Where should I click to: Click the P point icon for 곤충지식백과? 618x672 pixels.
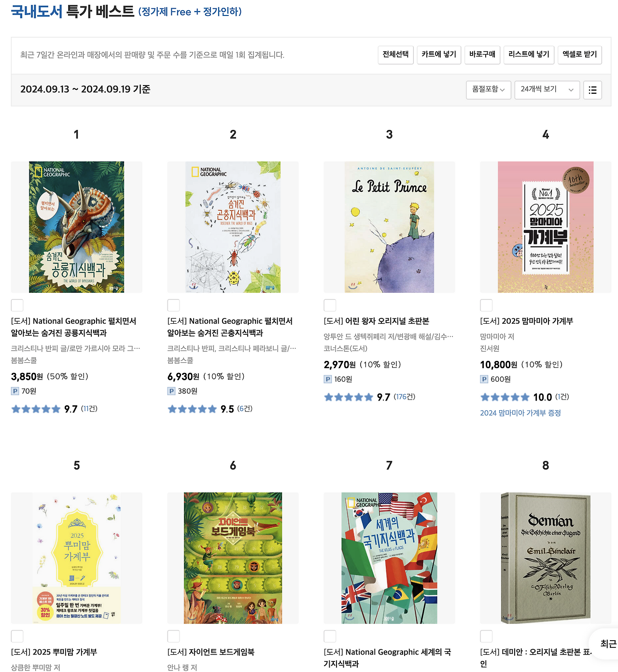(171, 391)
